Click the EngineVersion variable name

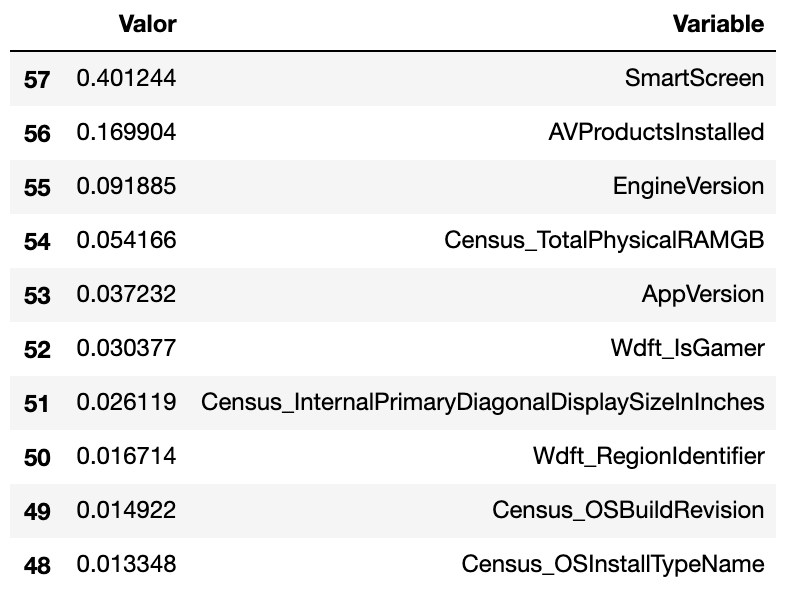tap(688, 186)
